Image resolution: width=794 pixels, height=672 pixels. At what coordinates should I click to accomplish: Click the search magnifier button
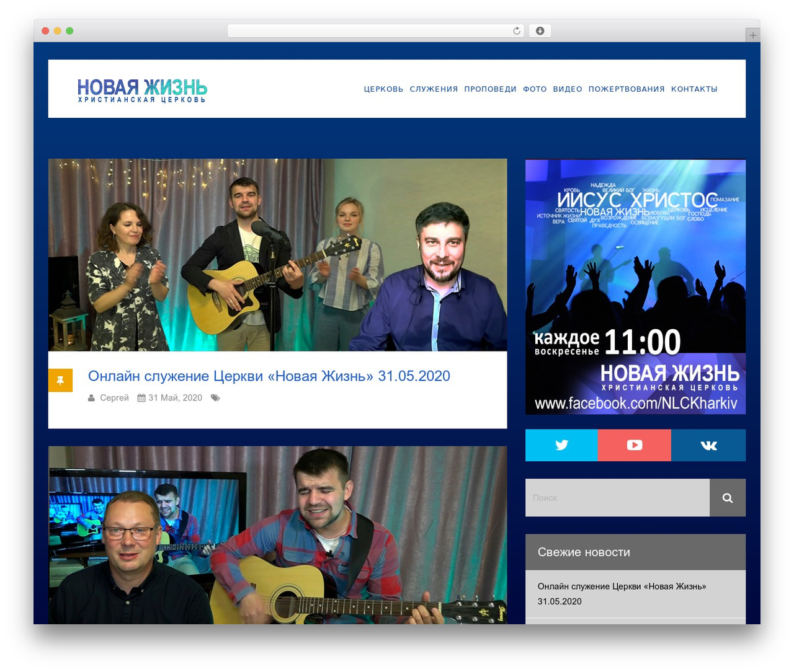click(x=728, y=498)
